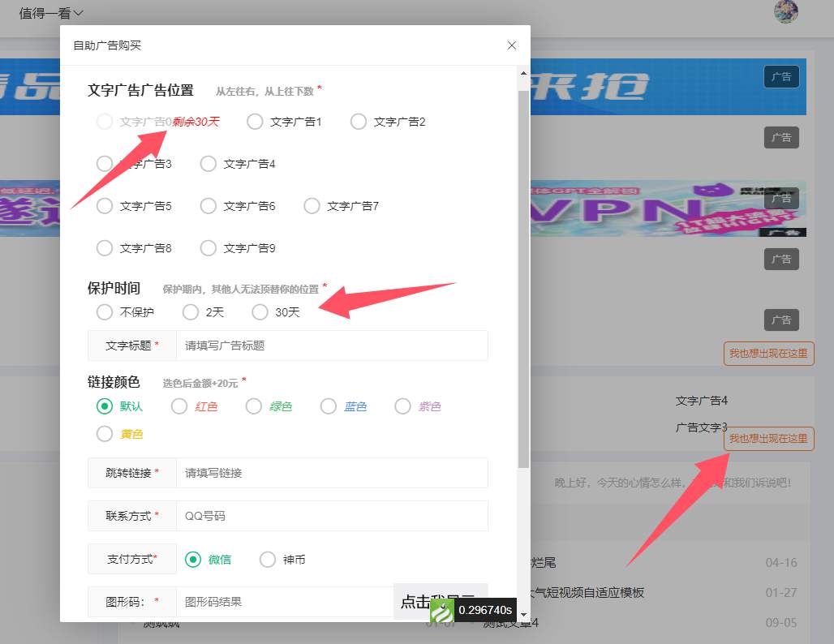Screen dimensions: 834x644
Task: Click lower 我也想出现在这里 button
Action: (x=768, y=439)
